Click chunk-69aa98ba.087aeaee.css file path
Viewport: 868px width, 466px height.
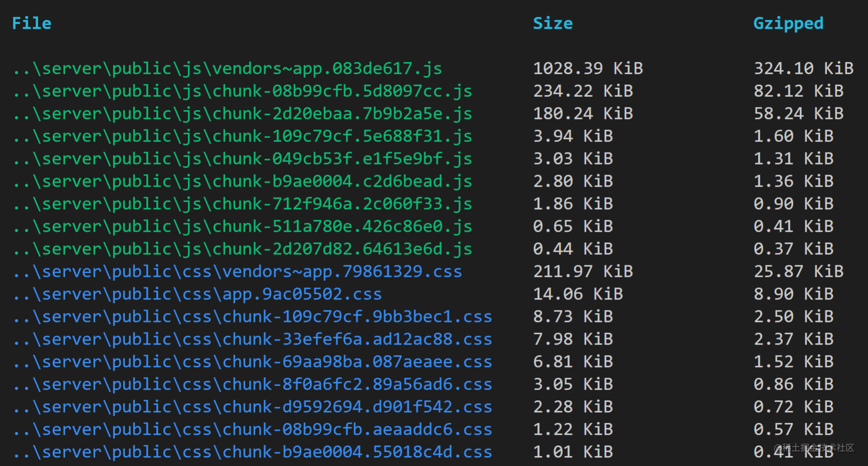click(x=253, y=362)
